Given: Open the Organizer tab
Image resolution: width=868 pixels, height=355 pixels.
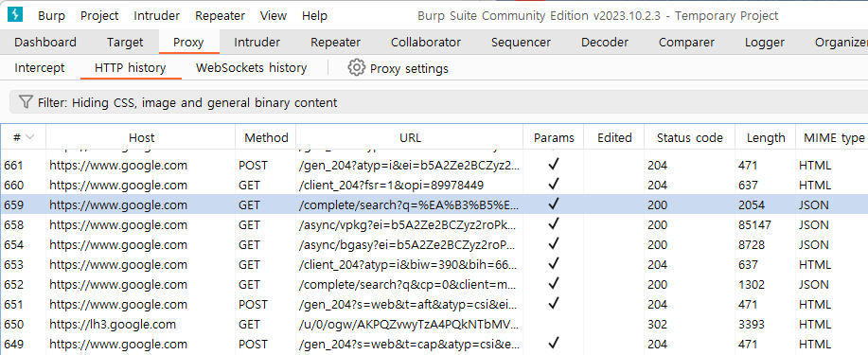Looking at the screenshot, I should tap(841, 42).
